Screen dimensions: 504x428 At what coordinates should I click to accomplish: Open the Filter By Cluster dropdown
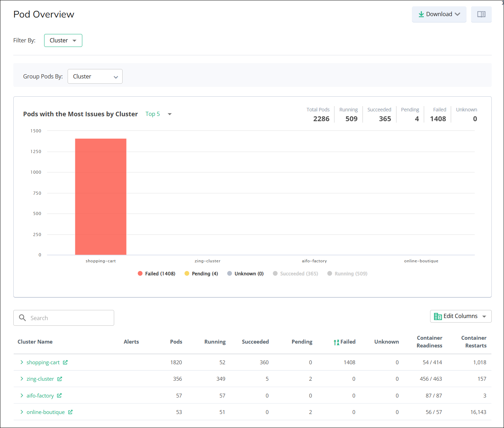[x=63, y=41]
